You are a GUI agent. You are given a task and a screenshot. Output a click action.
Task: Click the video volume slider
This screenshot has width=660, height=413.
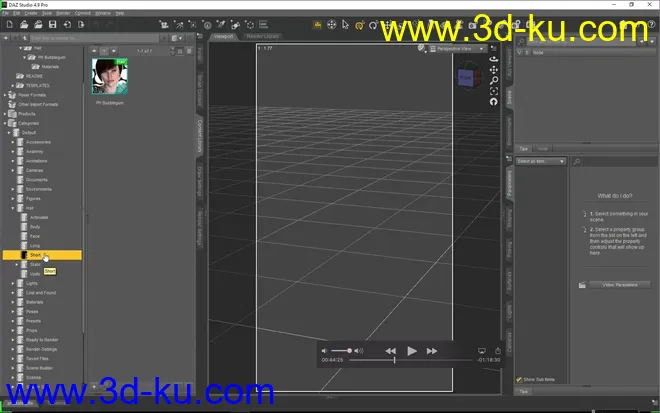[x=341, y=350]
